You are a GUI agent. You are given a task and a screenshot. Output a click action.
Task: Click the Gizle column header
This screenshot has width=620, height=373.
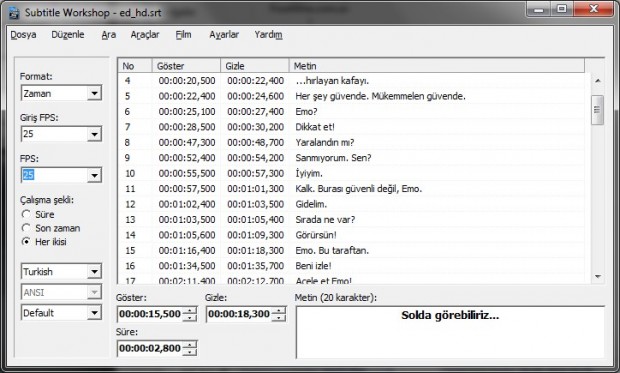coord(255,66)
